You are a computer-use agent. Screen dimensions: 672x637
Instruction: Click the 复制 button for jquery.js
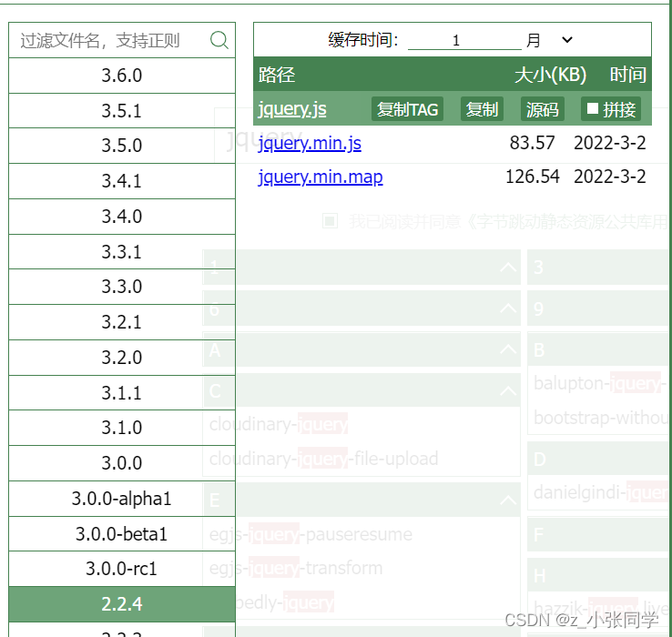point(482,109)
